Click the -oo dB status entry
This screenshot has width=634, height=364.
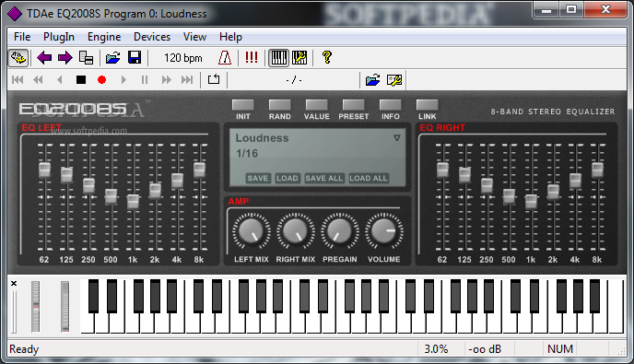tap(485, 349)
